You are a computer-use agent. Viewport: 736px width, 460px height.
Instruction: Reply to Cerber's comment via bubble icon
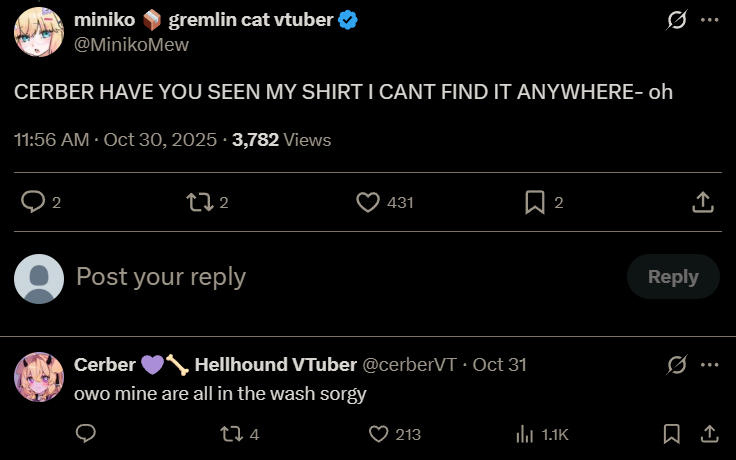tap(86, 434)
